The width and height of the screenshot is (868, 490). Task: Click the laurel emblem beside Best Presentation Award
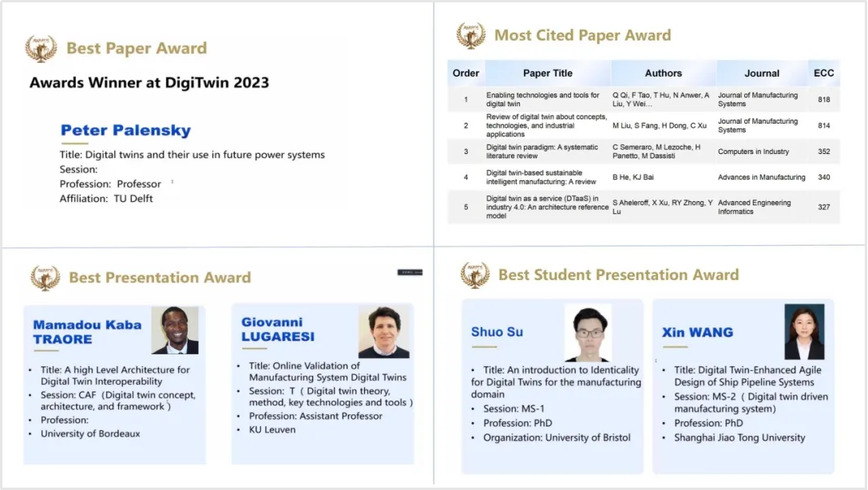(45, 277)
